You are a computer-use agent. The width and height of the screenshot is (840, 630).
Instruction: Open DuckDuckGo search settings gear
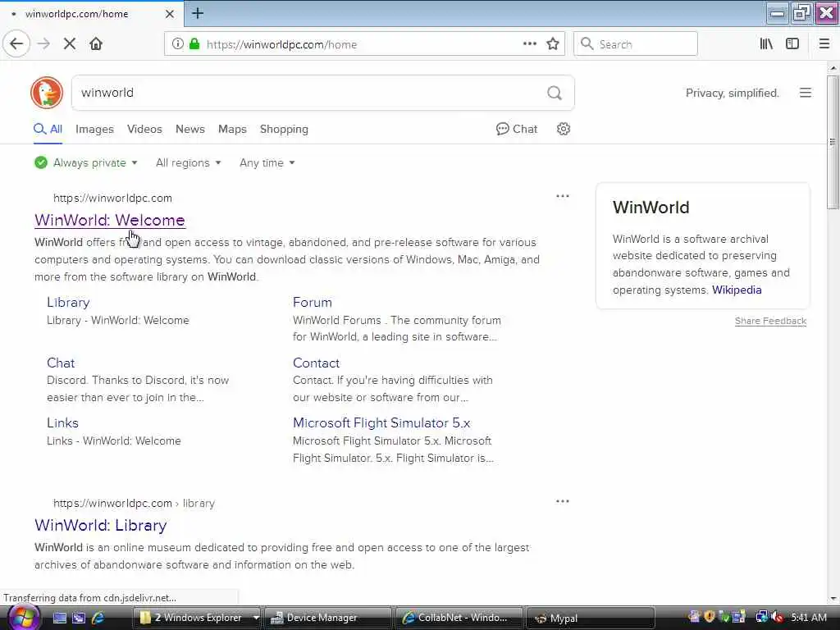[x=563, y=129]
